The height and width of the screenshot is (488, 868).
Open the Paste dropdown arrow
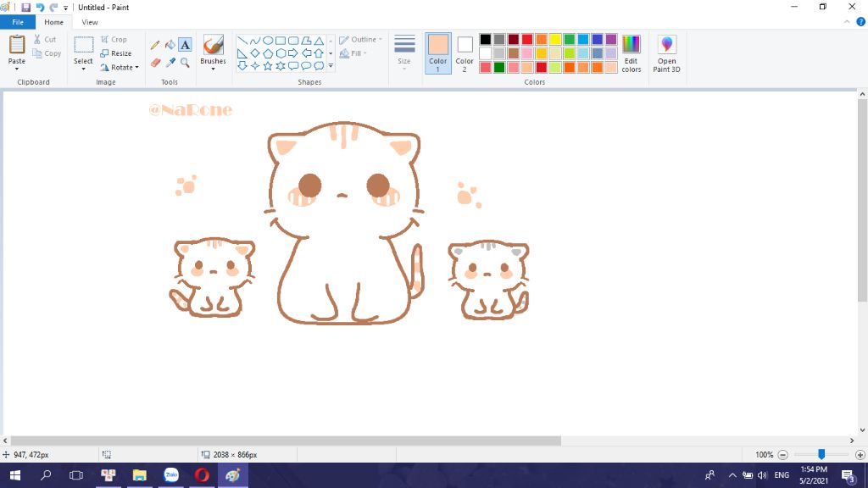[x=17, y=69]
